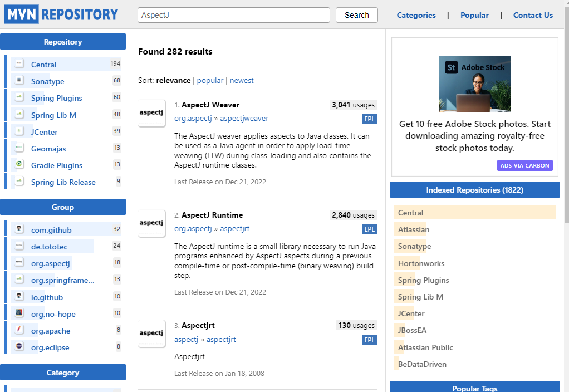Filter by com.github group
The height and width of the screenshot is (392, 569).
click(51, 230)
